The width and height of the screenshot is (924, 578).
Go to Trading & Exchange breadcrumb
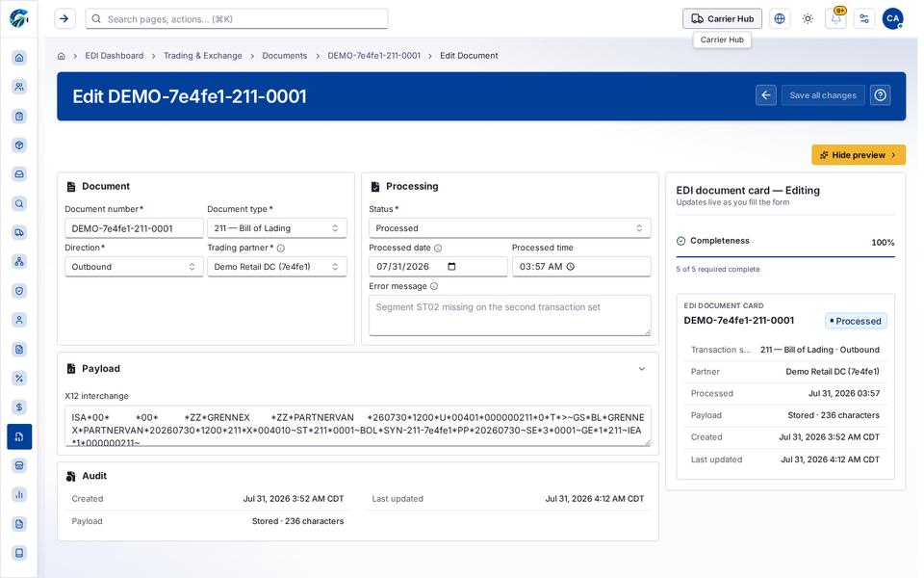[203, 56]
